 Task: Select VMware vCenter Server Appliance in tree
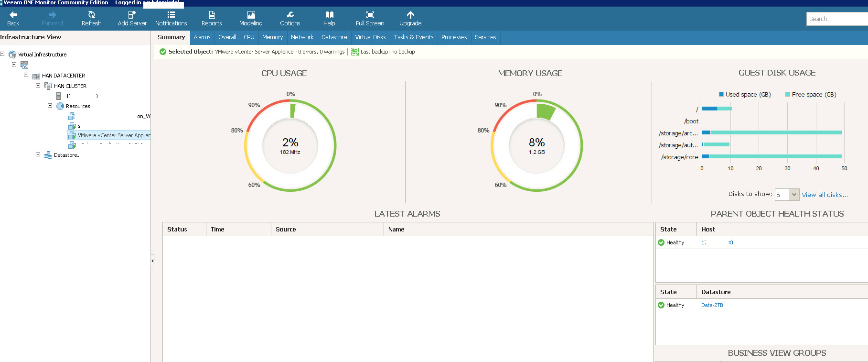[x=114, y=136]
